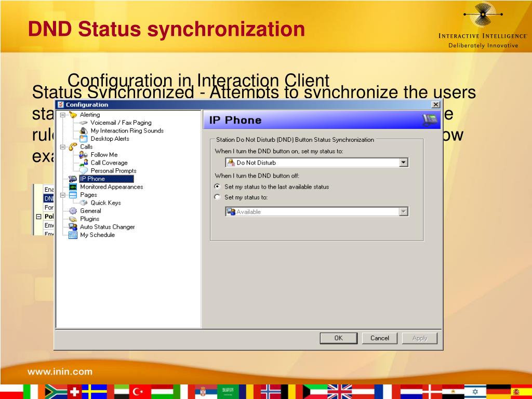Select 'Set my status to the last available status'
The image size is (532, 399).
[218, 187]
